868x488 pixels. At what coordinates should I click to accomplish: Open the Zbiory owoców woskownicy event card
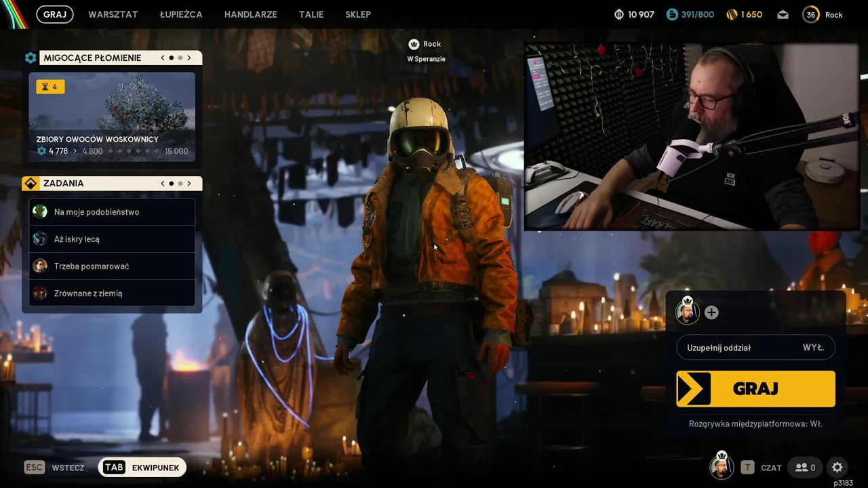(x=112, y=117)
